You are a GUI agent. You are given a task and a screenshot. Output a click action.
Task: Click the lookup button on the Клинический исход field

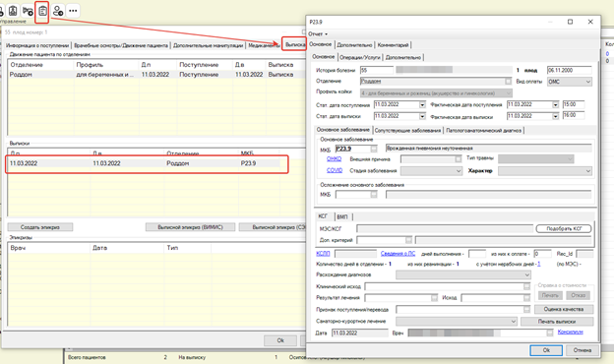coord(526,286)
